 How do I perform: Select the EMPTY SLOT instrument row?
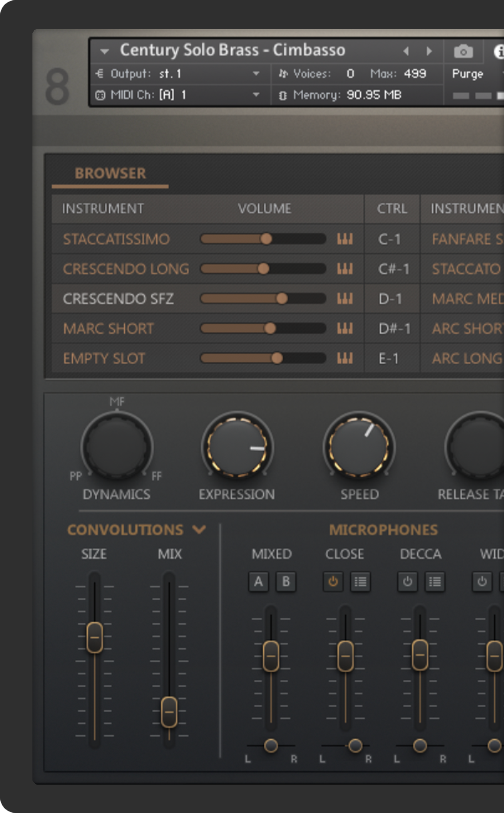tap(104, 359)
